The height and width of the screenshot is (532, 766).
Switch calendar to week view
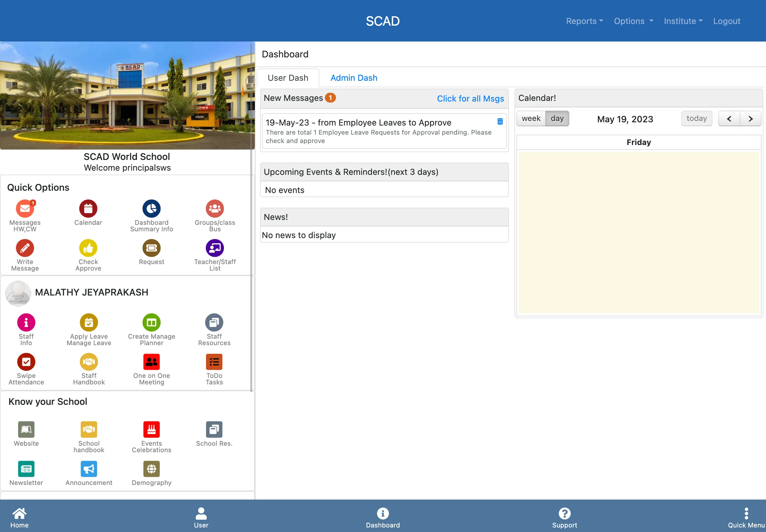coord(531,118)
